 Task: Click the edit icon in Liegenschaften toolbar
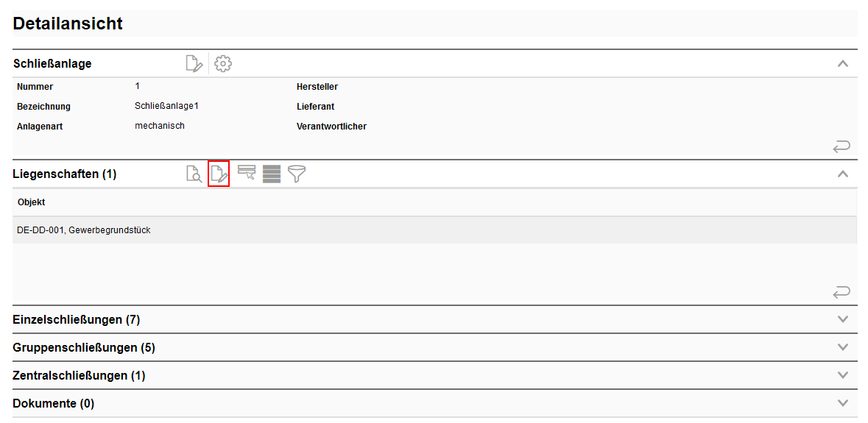click(x=219, y=174)
